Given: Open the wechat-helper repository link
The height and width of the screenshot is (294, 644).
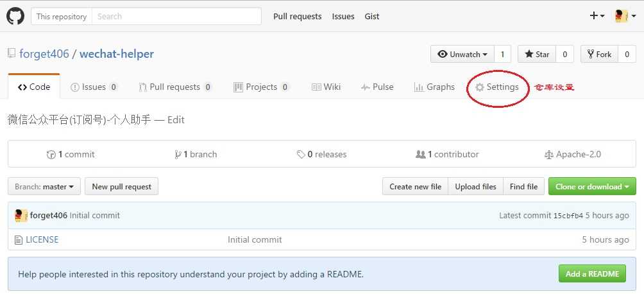Looking at the screenshot, I should [x=117, y=54].
